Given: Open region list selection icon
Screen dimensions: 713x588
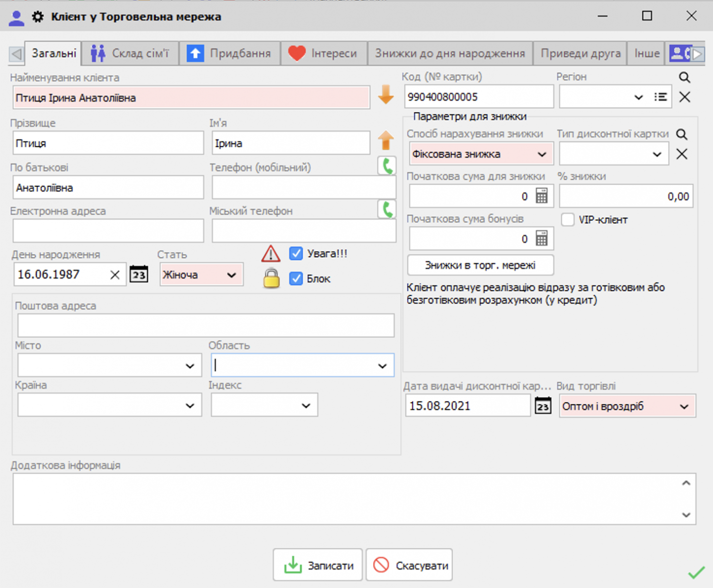Looking at the screenshot, I should click(x=661, y=97).
